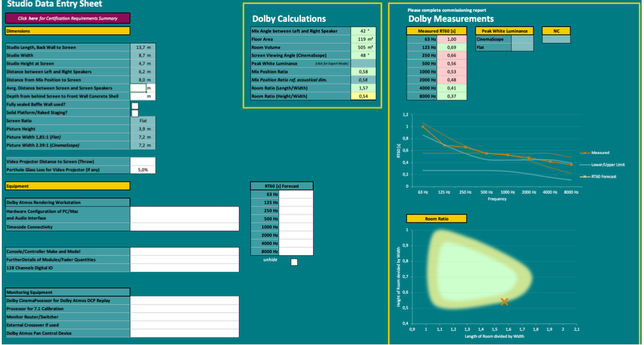The width and height of the screenshot is (644, 345).
Task: Click the Room Ratio chart title label
Action: [436, 219]
